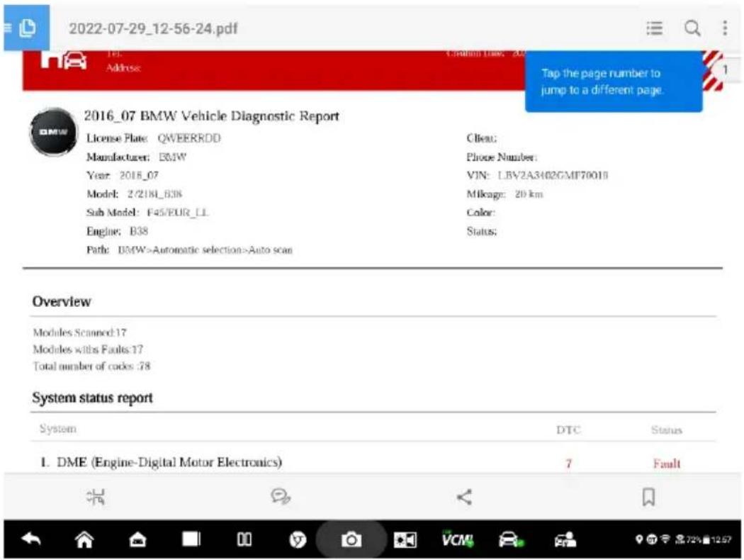The width and height of the screenshot is (744, 560).
Task: Tap the view settings icon in bottom toolbar
Action: [x=96, y=497]
